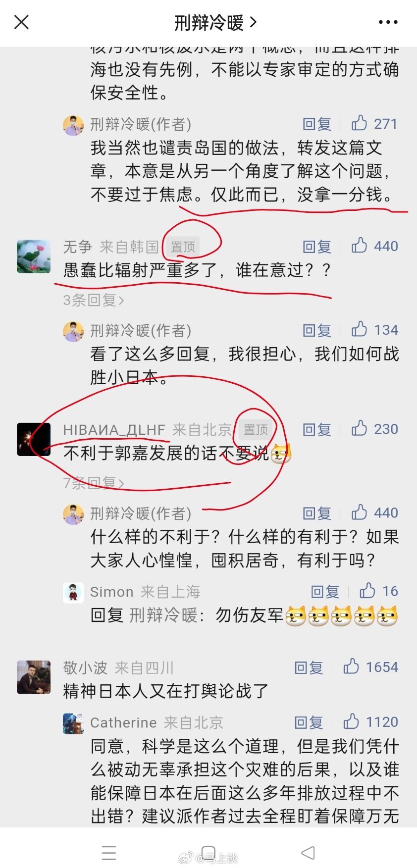Open 无争's lotus avatar
Viewport: 417px width, 868px height.
34,256
